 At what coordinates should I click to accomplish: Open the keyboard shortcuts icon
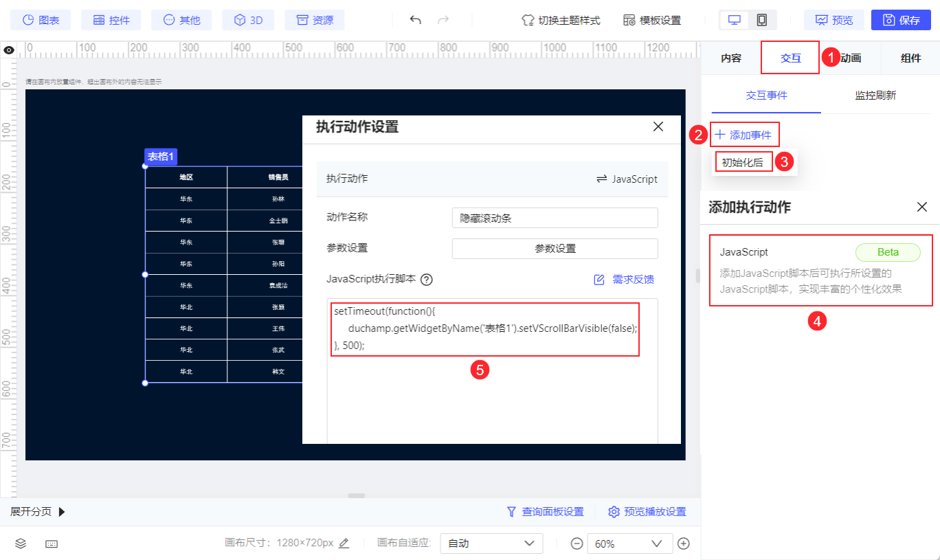pos(52,544)
